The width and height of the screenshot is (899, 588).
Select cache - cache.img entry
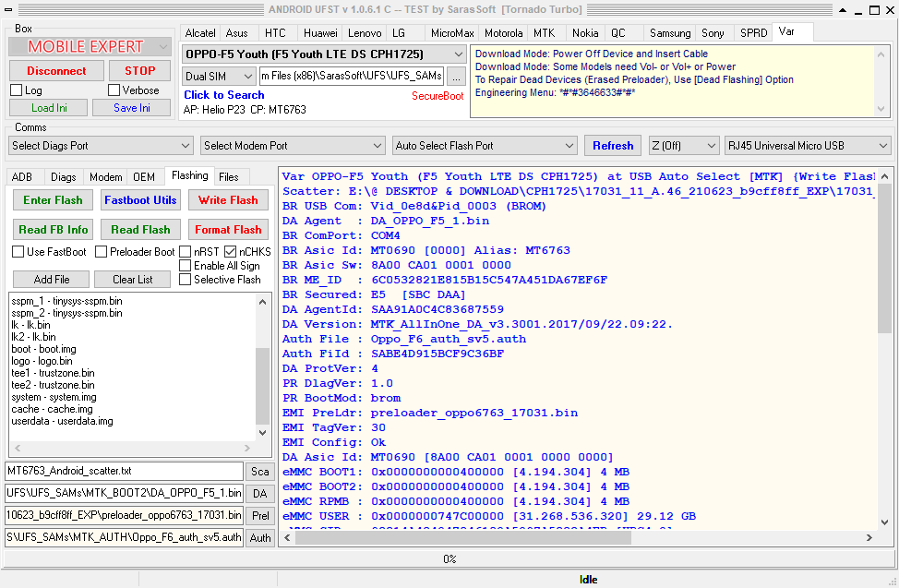click(52, 409)
